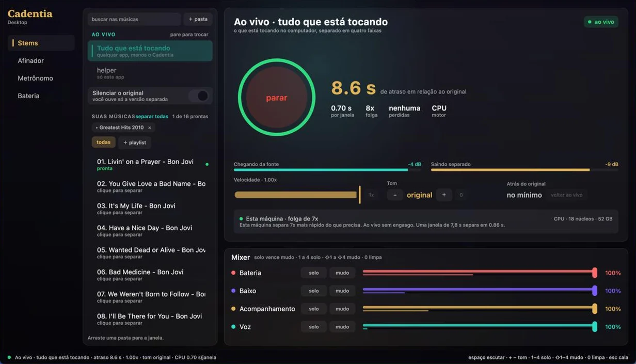Screen dimensions: 636x364
Task: Stop live separation with the parar button
Action: [277, 98]
